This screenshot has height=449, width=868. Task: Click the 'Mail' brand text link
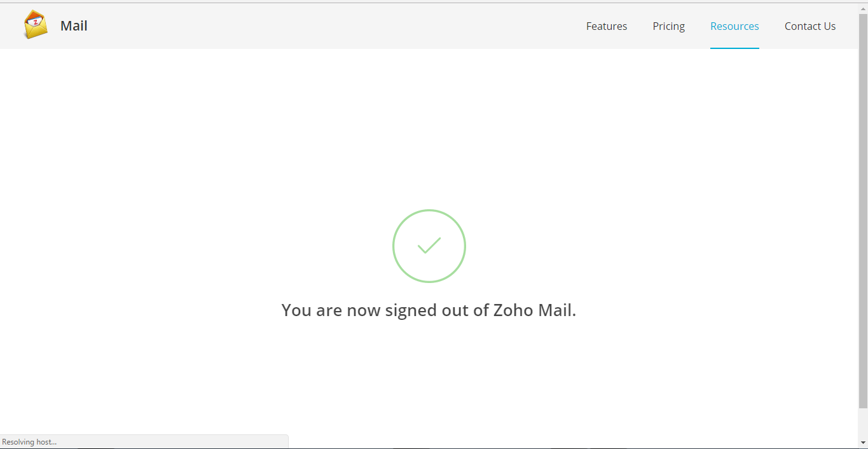[x=74, y=25]
